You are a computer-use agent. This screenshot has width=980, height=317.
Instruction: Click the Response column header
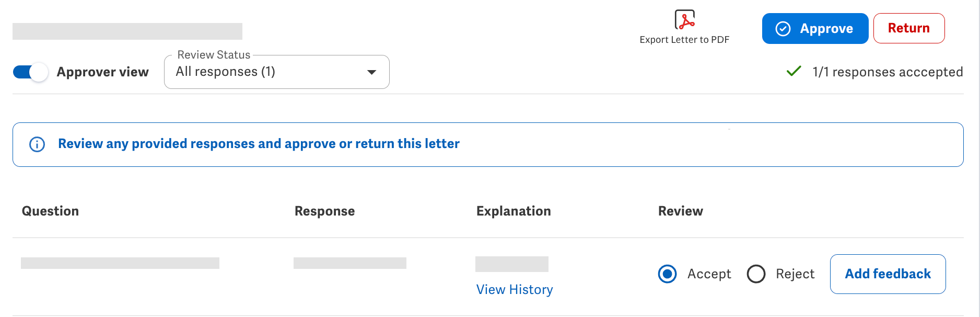324,211
